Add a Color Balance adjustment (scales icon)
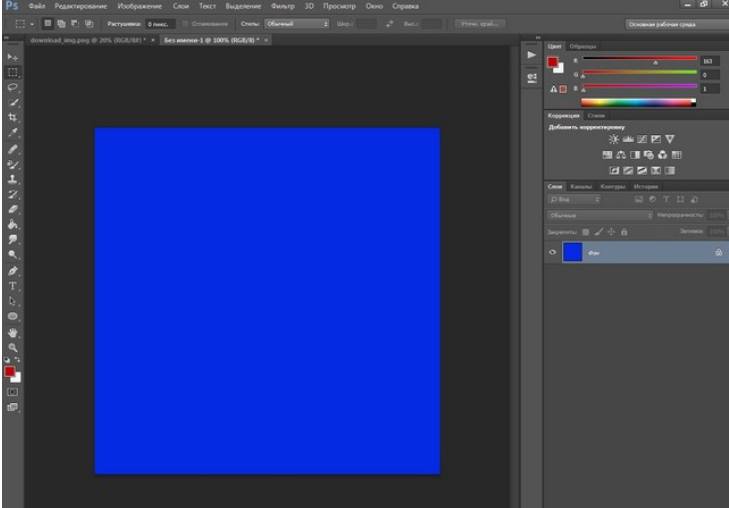The image size is (729, 508). 621,155
